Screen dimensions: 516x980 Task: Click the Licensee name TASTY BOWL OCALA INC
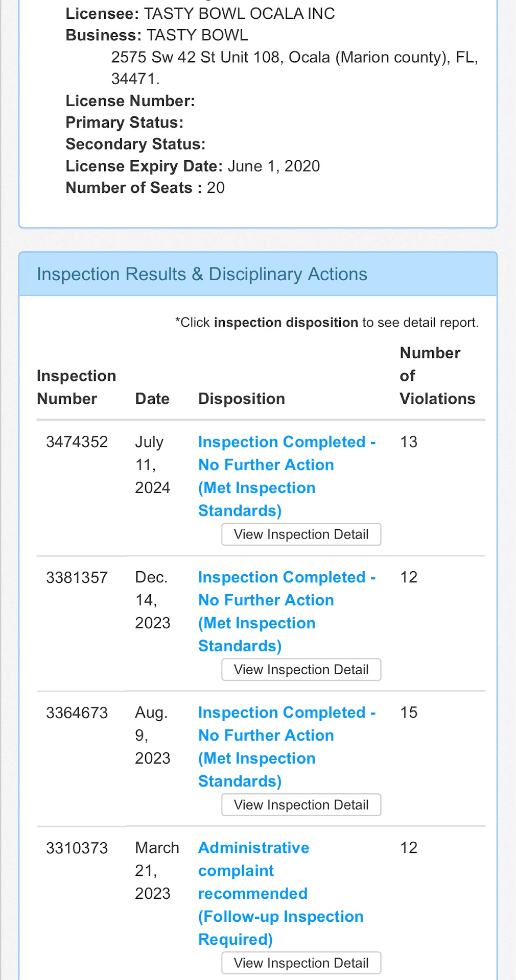click(x=239, y=13)
